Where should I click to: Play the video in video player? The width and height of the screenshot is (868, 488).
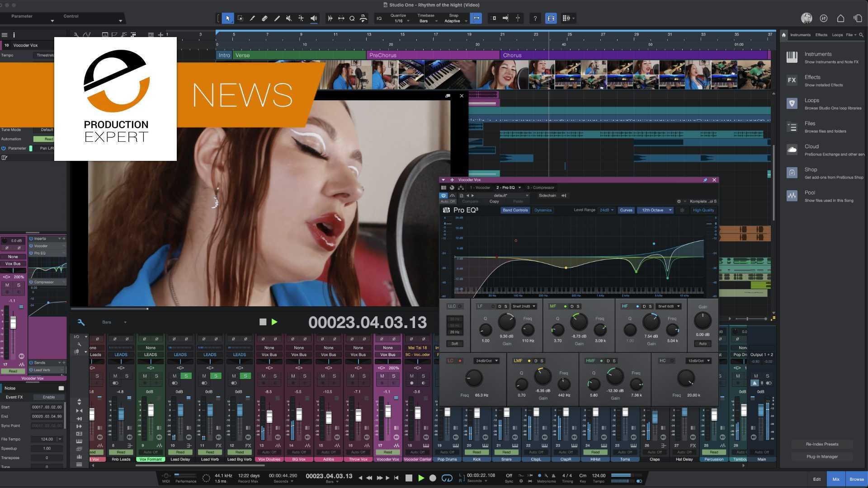point(274,322)
